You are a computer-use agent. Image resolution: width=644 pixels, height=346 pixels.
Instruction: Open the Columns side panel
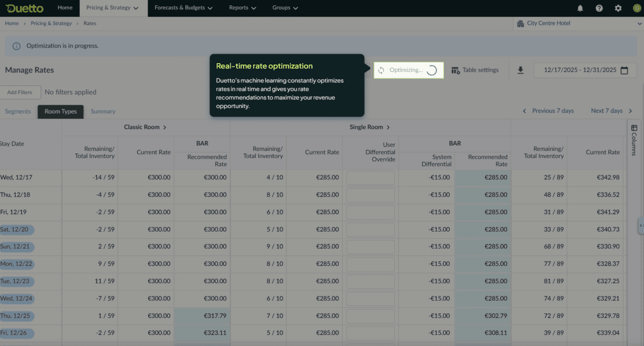coord(634,140)
